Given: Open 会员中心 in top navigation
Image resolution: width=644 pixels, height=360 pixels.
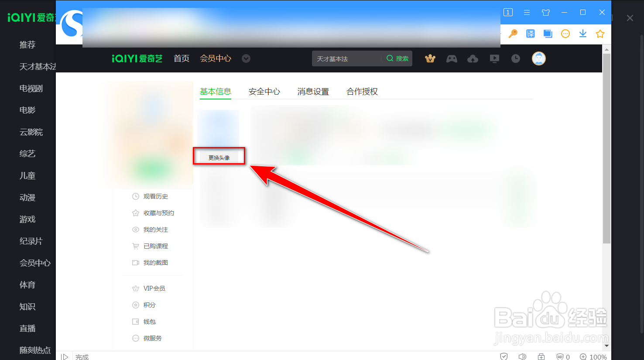Looking at the screenshot, I should [216, 58].
